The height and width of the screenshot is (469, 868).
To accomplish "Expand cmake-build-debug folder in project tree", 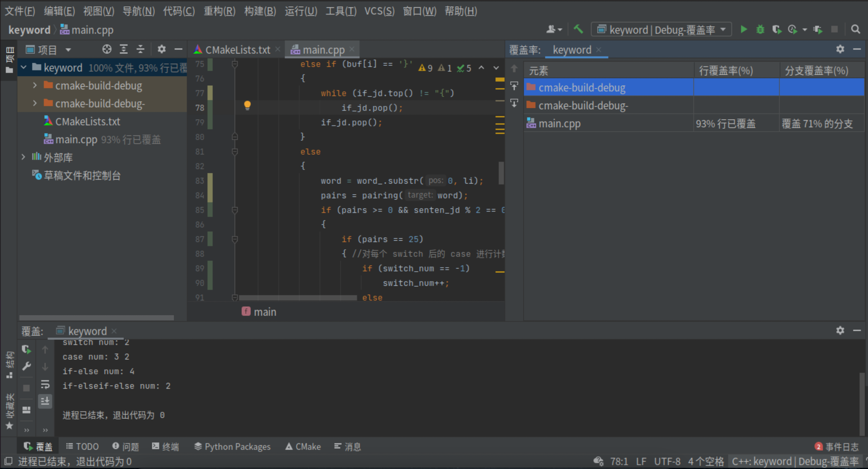I will click(35, 86).
